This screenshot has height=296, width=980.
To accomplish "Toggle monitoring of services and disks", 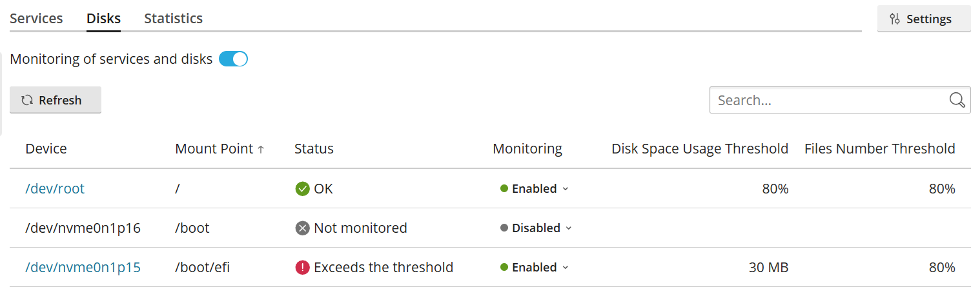I will point(233,59).
